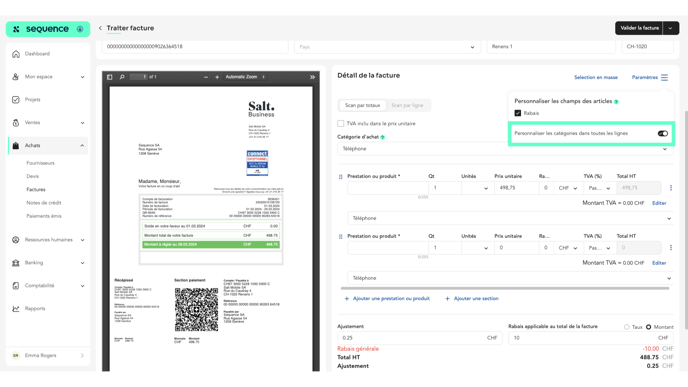Open Téléphone category dropdown under second line
Image resolution: width=688 pixels, height=387 pixels.
pos(511,278)
